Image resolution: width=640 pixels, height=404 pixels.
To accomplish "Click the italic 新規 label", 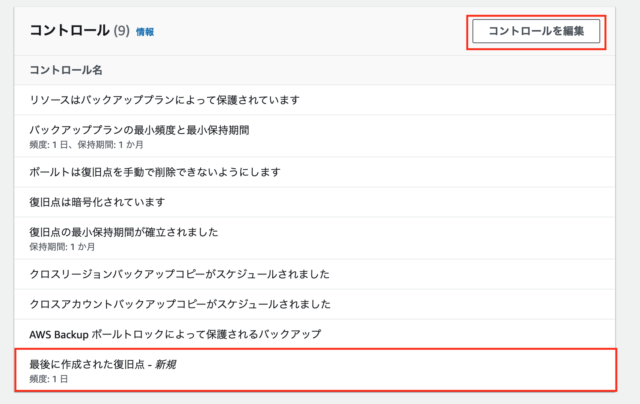I will 165,364.
